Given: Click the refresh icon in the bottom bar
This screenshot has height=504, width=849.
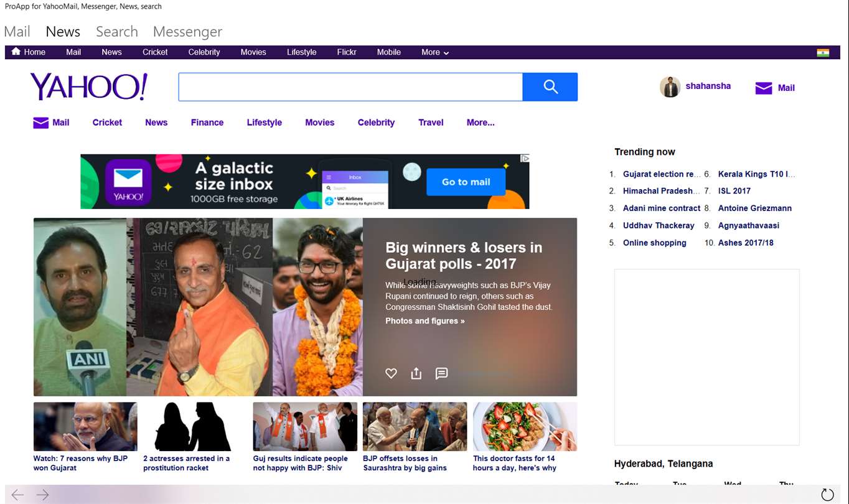Looking at the screenshot, I should coord(827,495).
